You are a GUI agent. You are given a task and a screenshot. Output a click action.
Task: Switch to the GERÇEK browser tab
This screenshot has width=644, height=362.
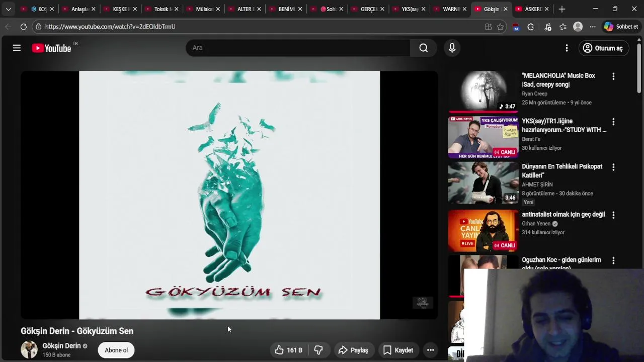pyautogui.click(x=367, y=9)
